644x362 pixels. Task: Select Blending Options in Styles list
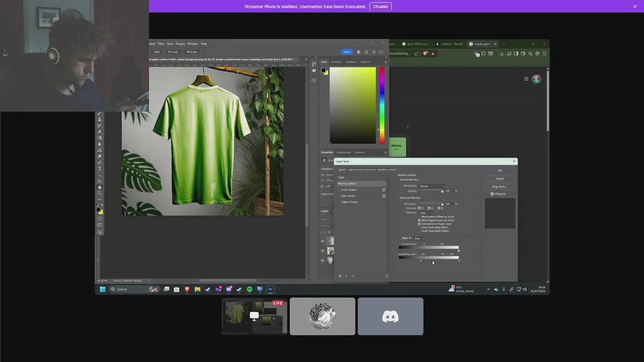click(361, 184)
